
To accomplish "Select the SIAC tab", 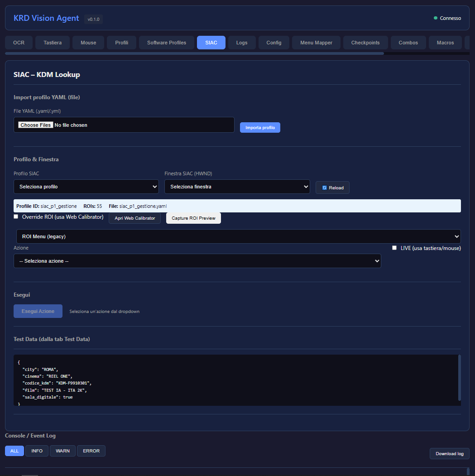I will click(x=211, y=43).
